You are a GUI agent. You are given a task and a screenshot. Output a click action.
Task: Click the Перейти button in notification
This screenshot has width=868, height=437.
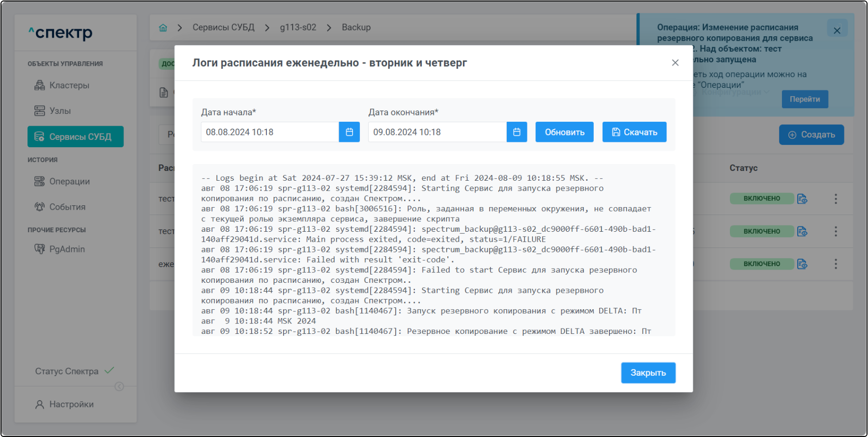pyautogui.click(x=805, y=99)
